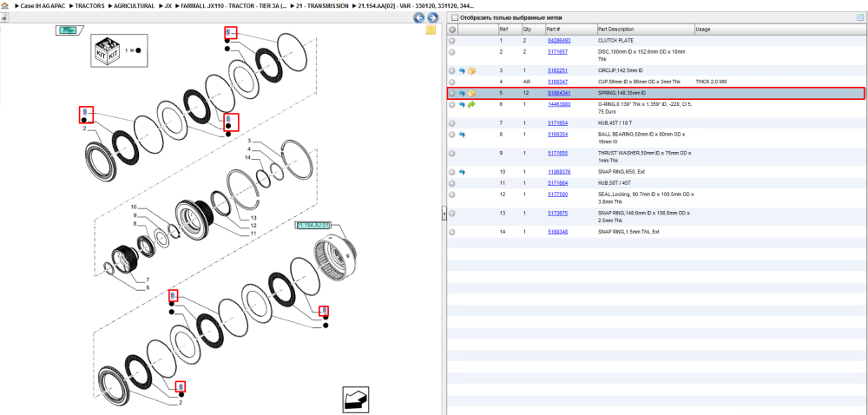The image size is (868, 415).
Task: Select callout 10 in the diagram
Action: (x=134, y=207)
